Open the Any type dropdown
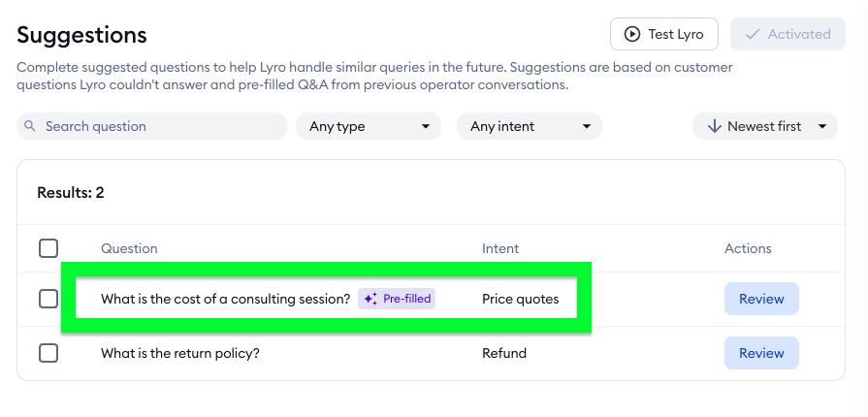Screen dimensions: 868x417 [x=369, y=126]
